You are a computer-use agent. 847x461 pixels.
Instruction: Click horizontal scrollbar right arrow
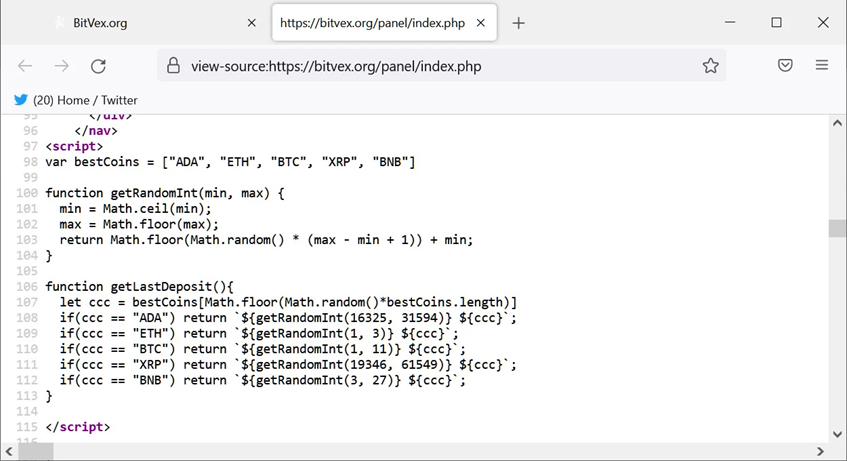820,451
